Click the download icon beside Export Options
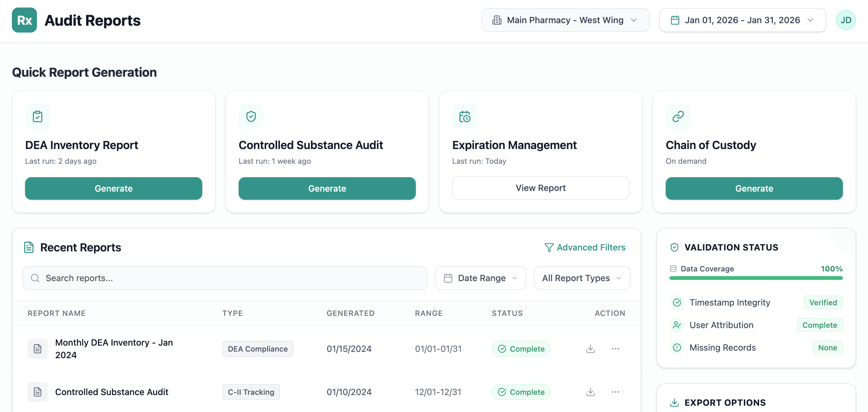This screenshot has height=412, width=868. click(675, 402)
